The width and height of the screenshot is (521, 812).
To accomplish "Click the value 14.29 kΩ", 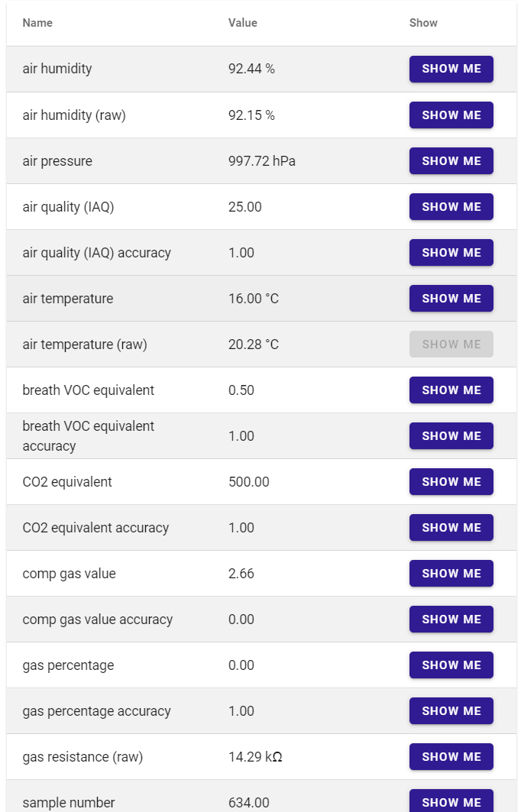I will click(x=255, y=757).
